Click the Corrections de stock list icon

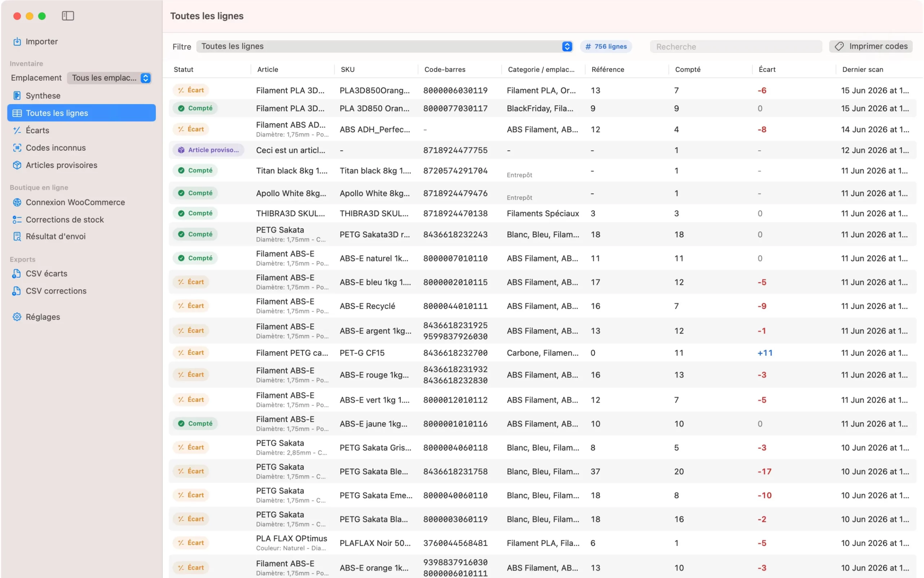(x=17, y=219)
